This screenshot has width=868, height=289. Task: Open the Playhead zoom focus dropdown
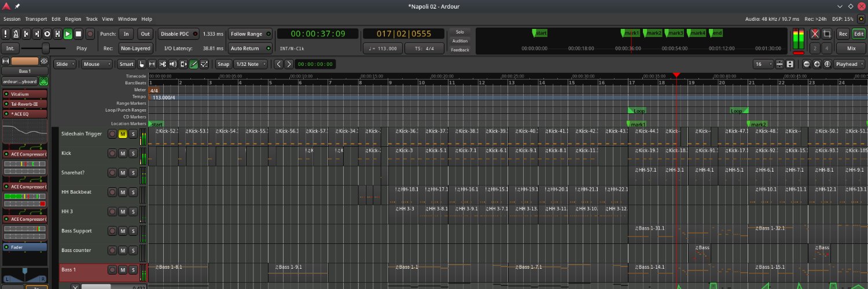pyautogui.click(x=849, y=64)
